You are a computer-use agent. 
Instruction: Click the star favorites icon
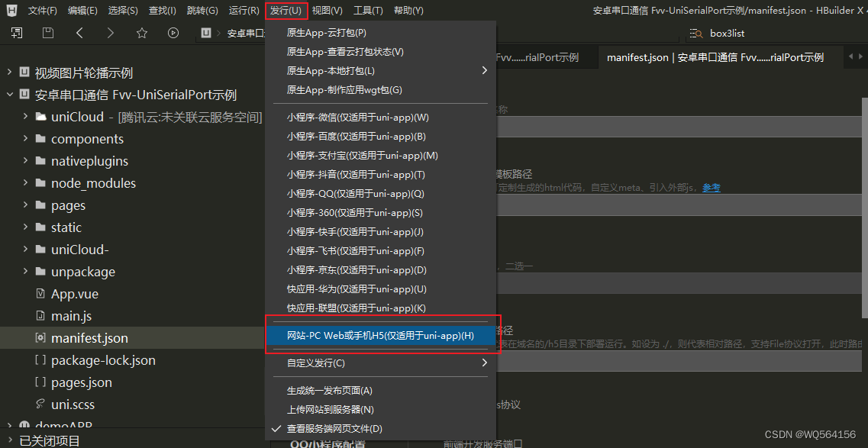[142, 33]
